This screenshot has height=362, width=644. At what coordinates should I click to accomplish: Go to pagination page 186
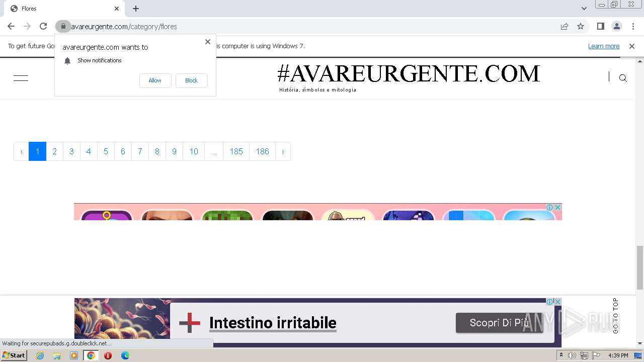click(x=262, y=151)
